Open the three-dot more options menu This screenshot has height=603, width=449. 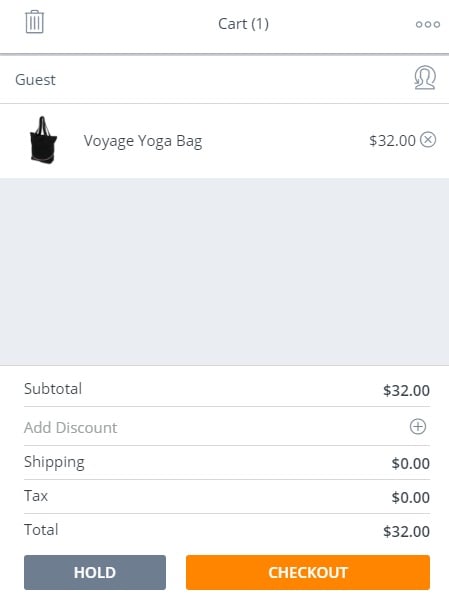pyautogui.click(x=427, y=24)
